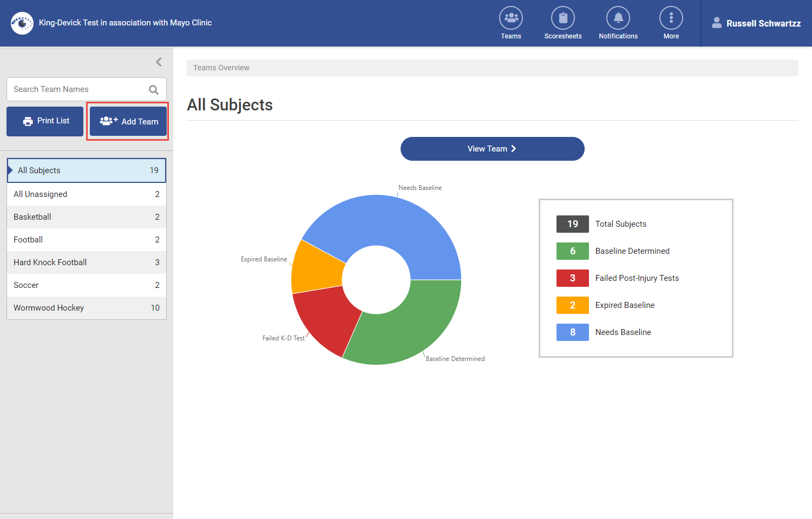Screen dimensions: 812x519
Task: Click the King-Devick eye logo
Action: pyautogui.click(x=22, y=23)
